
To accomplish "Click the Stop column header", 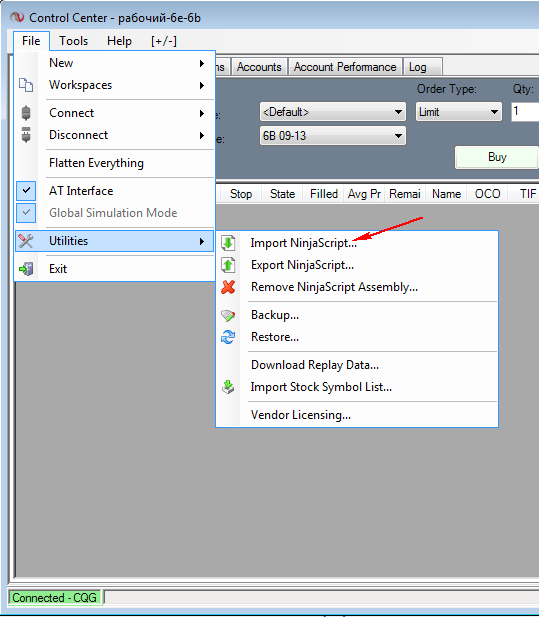I will tap(241, 194).
